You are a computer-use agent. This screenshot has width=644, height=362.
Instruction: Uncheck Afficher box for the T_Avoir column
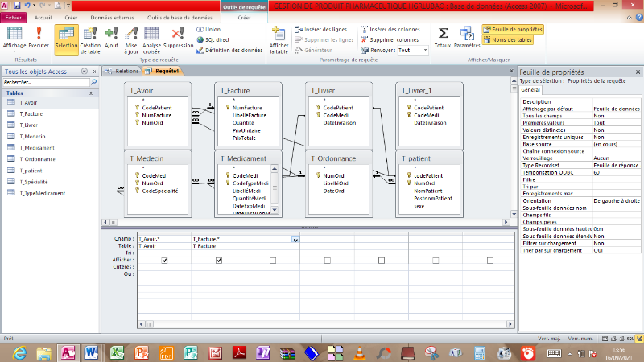click(164, 261)
